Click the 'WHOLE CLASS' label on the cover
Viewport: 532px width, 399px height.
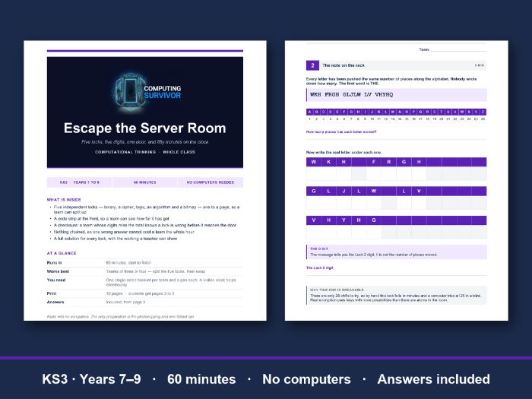point(179,152)
